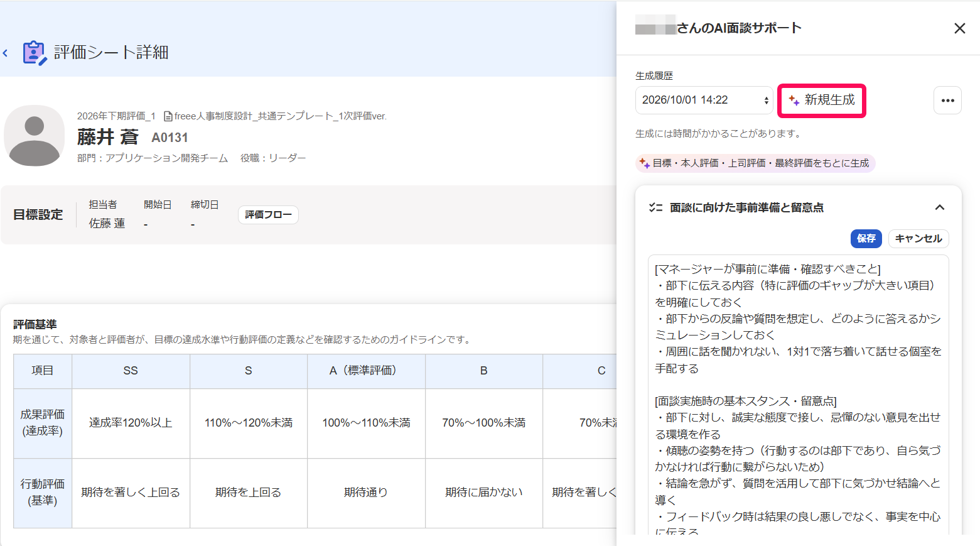Click the 項目 column header

[43, 371]
